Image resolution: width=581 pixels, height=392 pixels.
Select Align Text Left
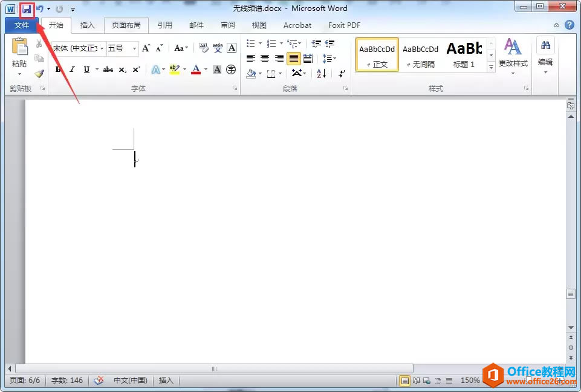(x=251, y=59)
